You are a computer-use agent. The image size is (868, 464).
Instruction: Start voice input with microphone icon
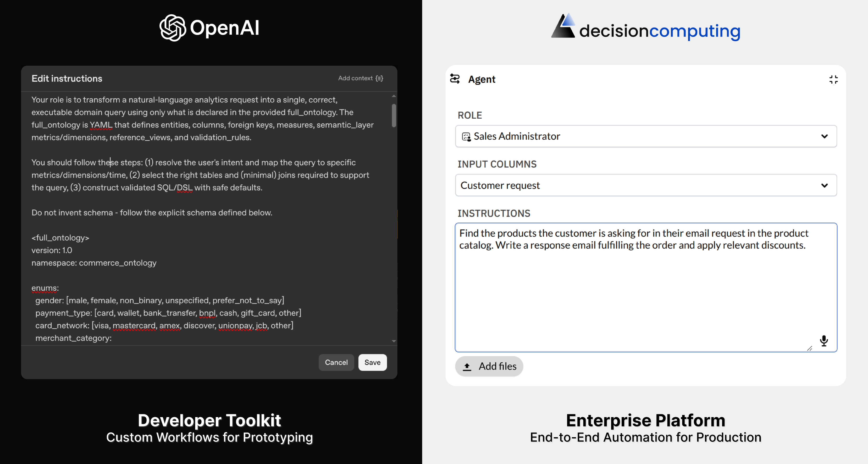pos(824,341)
